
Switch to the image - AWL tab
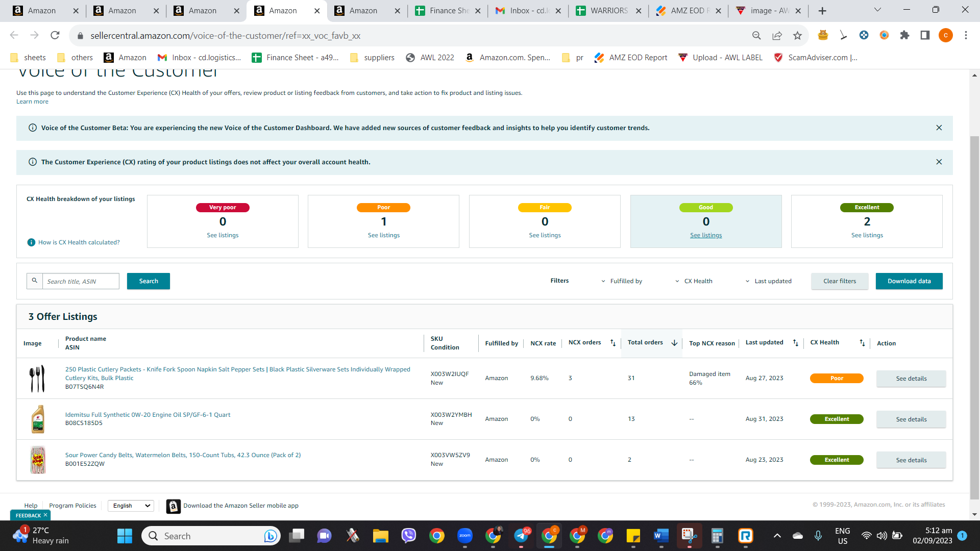(x=769, y=11)
